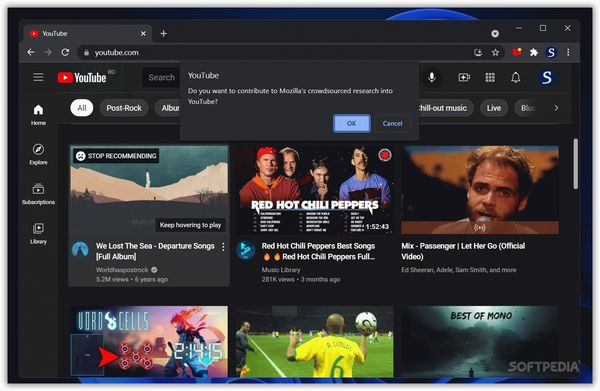Open the Red Hot Chili Peppers Best Songs title
Image resolution: width=600 pixels, height=391 pixels.
pos(318,251)
